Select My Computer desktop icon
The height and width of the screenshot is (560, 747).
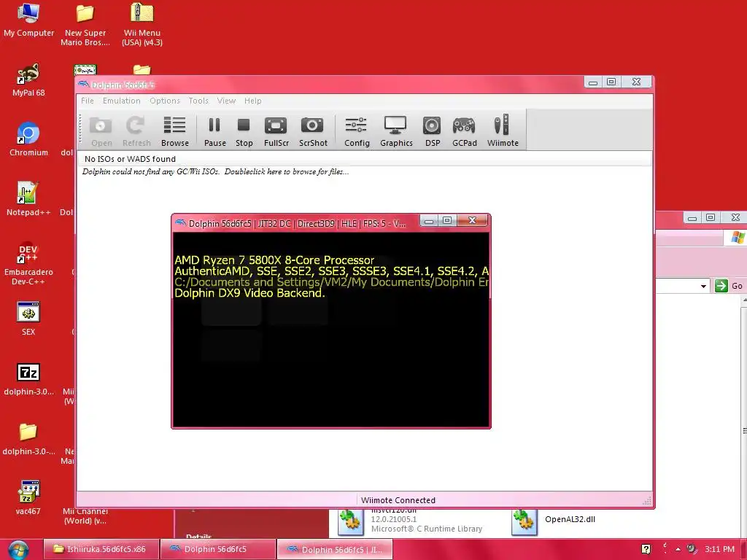coord(28,21)
